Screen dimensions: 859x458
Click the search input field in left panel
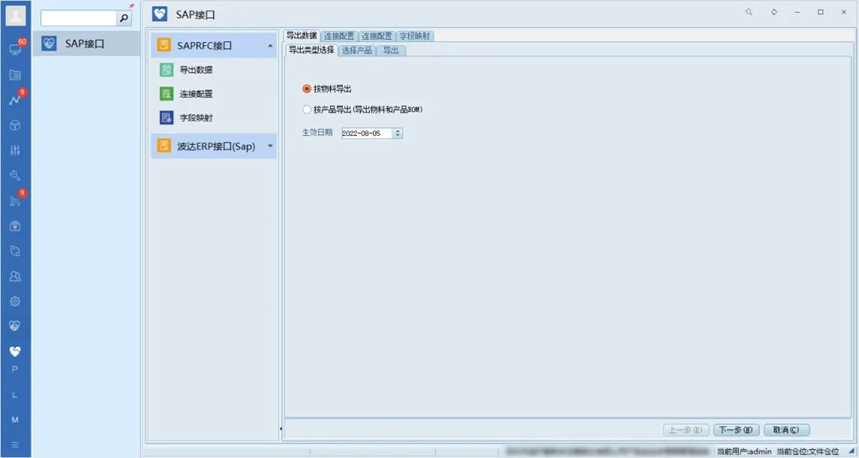(78, 18)
